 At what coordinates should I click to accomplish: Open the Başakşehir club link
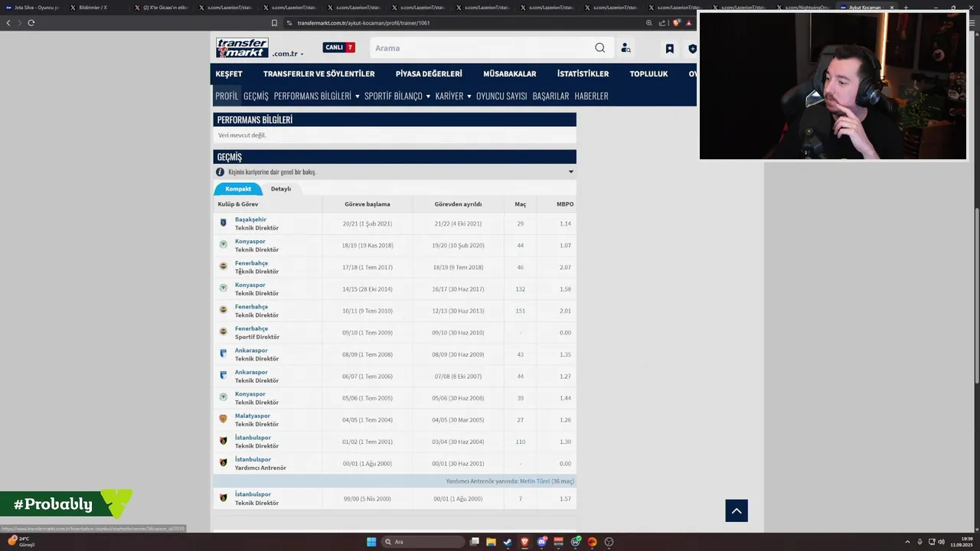tap(250, 220)
